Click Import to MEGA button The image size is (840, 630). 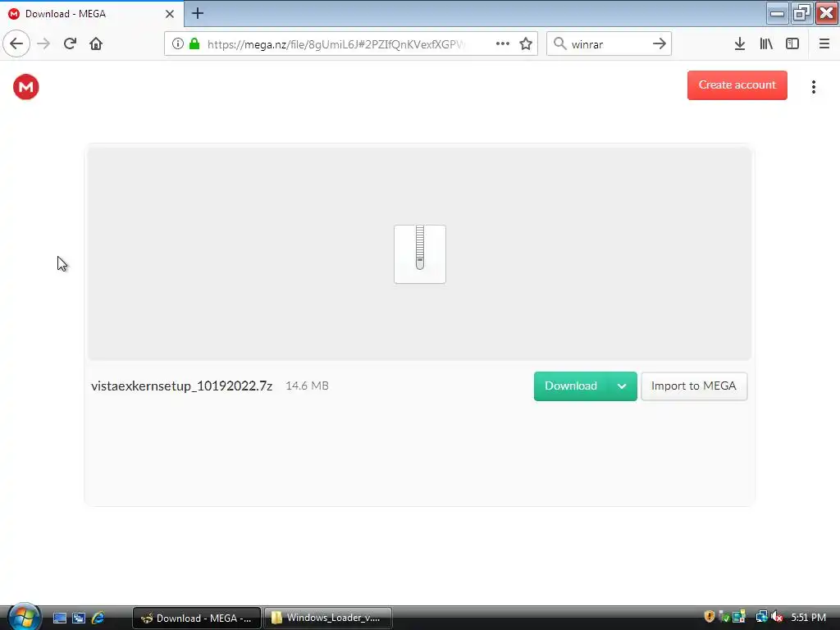click(x=694, y=386)
